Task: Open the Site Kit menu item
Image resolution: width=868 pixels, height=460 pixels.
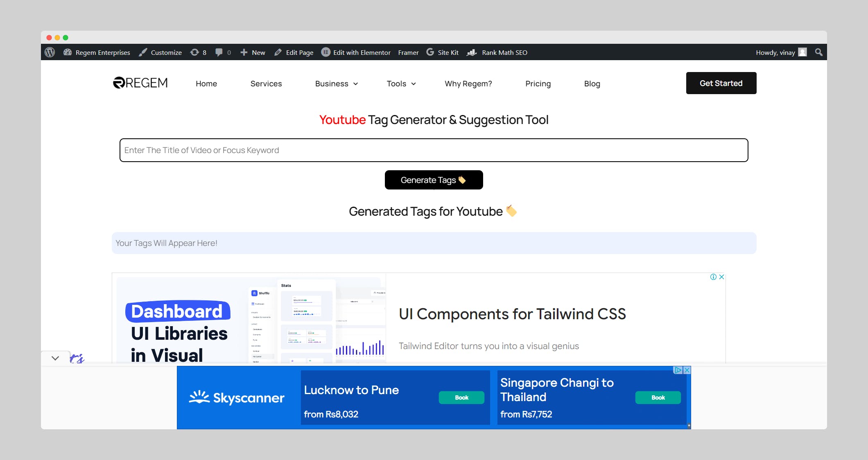Action: [443, 52]
